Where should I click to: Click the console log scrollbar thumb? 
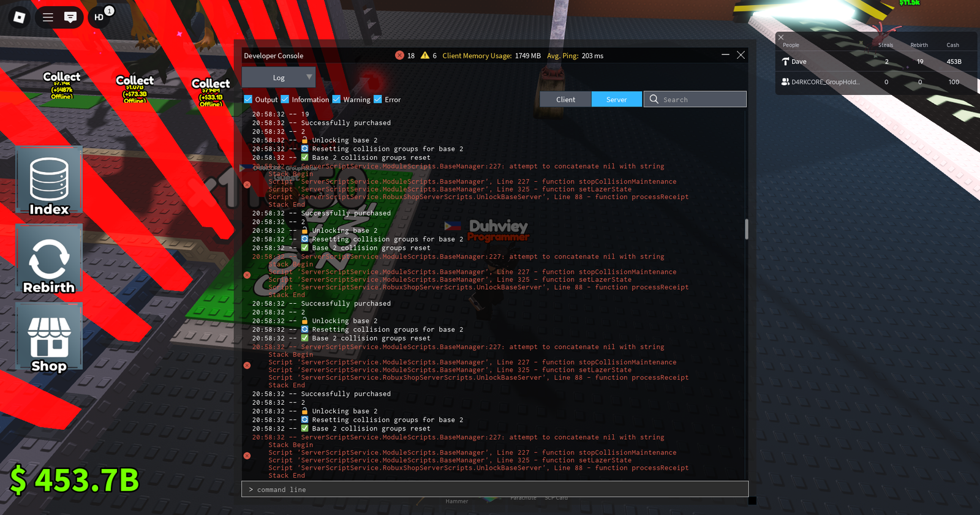[x=747, y=229]
